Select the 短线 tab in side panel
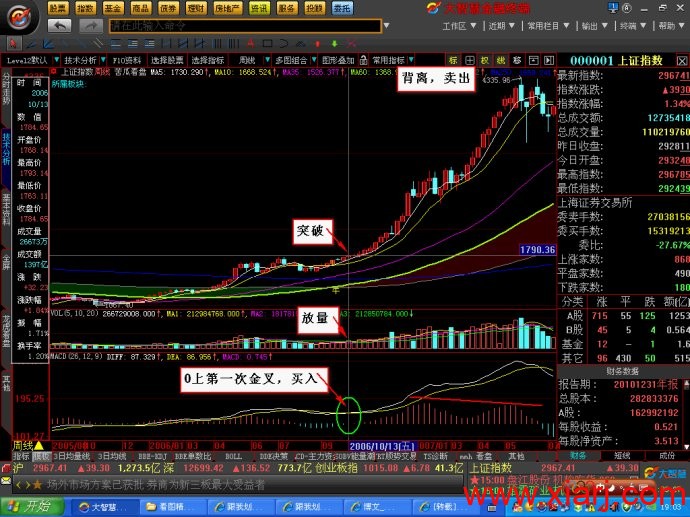690x517 pixels. tap(622, 456)
